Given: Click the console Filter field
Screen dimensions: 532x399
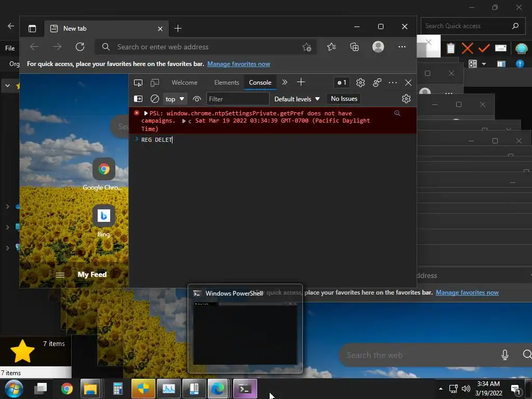Looking at the screenshot, I should pos(237,99).
